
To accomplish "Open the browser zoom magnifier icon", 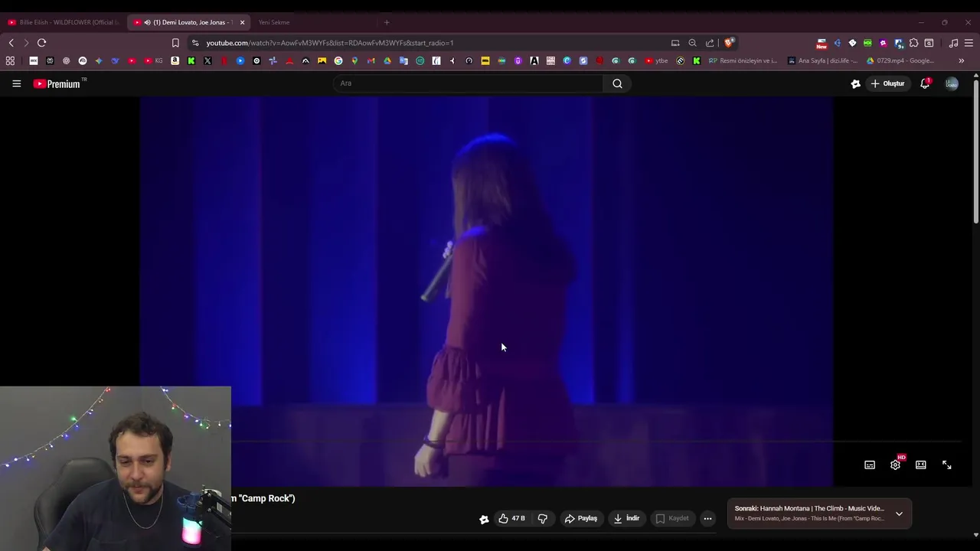I will tap(692, 43).
